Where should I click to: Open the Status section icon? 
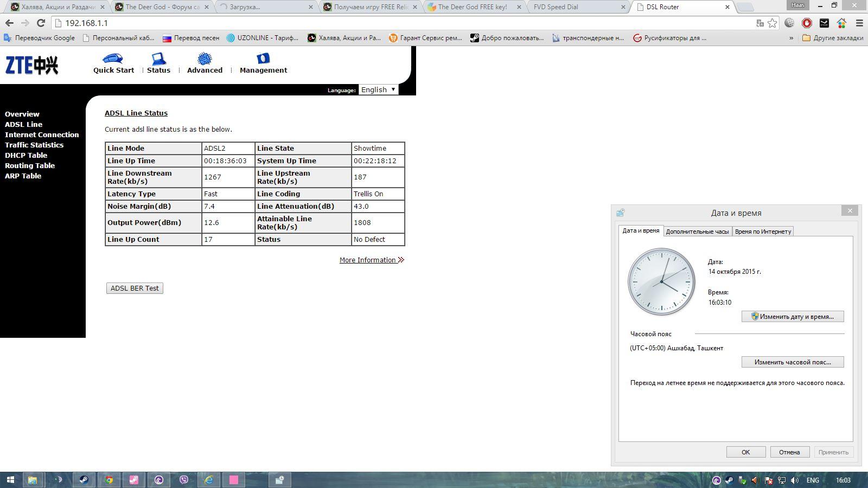pyautogui.click(x=158, y=59)
